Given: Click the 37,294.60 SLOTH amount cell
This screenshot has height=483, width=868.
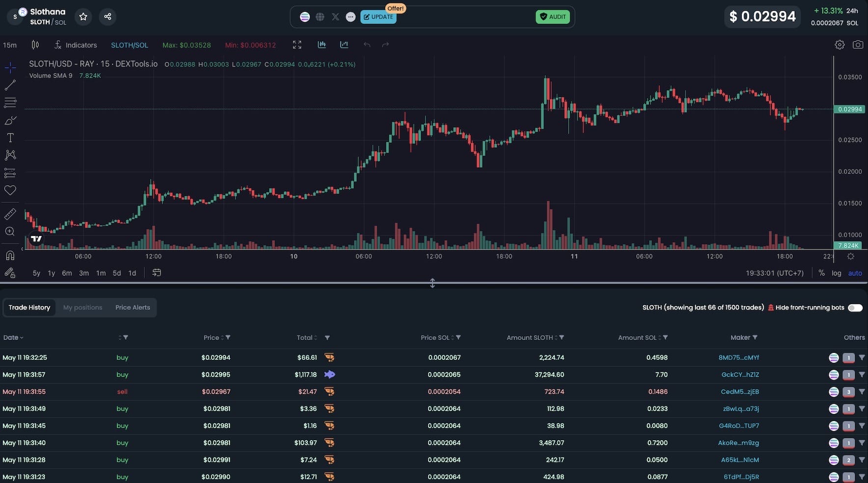Looking at the screenshot, I should point(549,375).
